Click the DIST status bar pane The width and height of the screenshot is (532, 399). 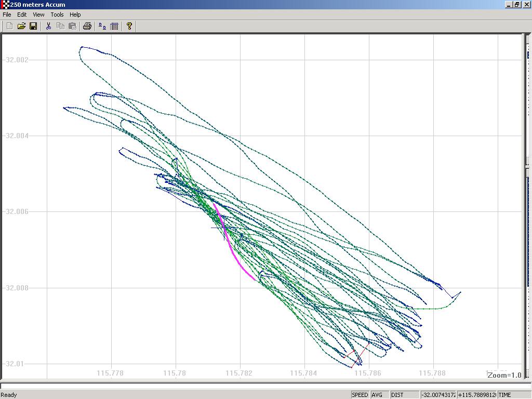[x=404, y=395]
